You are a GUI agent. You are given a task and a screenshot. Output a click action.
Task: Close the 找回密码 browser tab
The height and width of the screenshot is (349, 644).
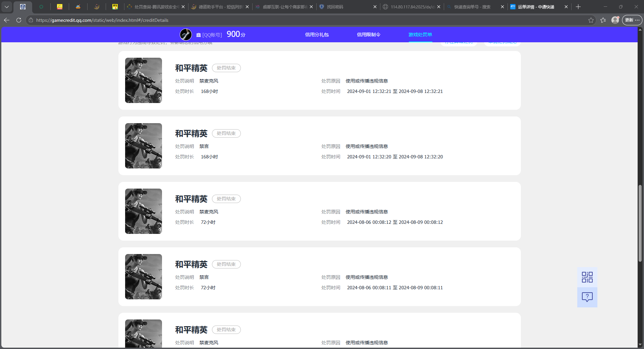pyautogui.click(x=375, y=7)
